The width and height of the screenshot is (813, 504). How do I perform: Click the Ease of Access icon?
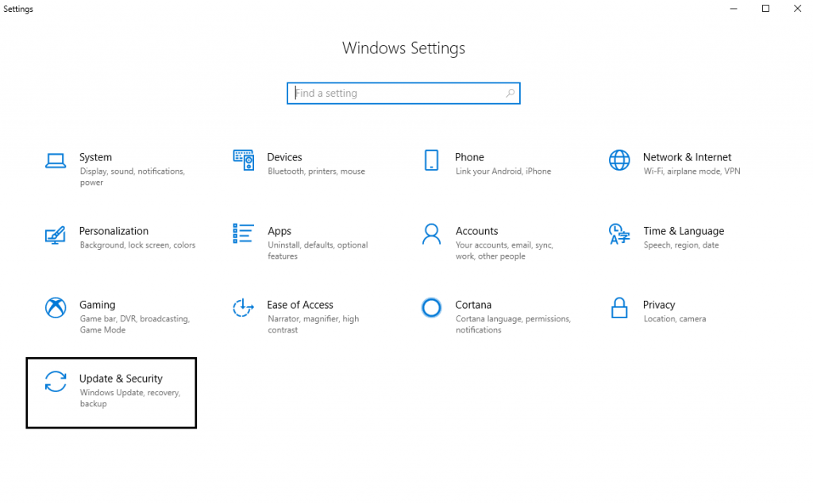tap(243, 307)
